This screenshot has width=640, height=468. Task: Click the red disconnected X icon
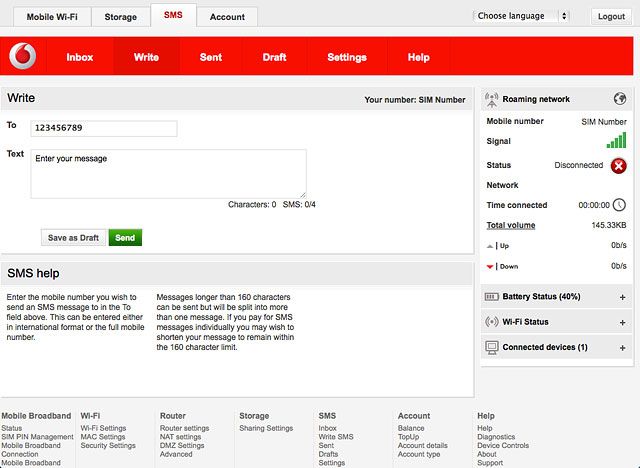[618, 166]
